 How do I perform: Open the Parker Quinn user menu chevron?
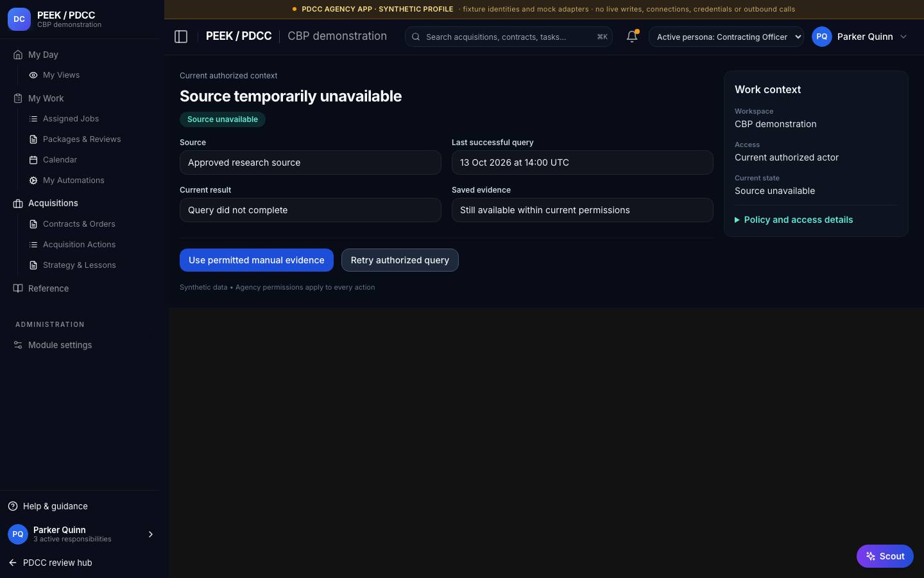(x=903, y=37)
